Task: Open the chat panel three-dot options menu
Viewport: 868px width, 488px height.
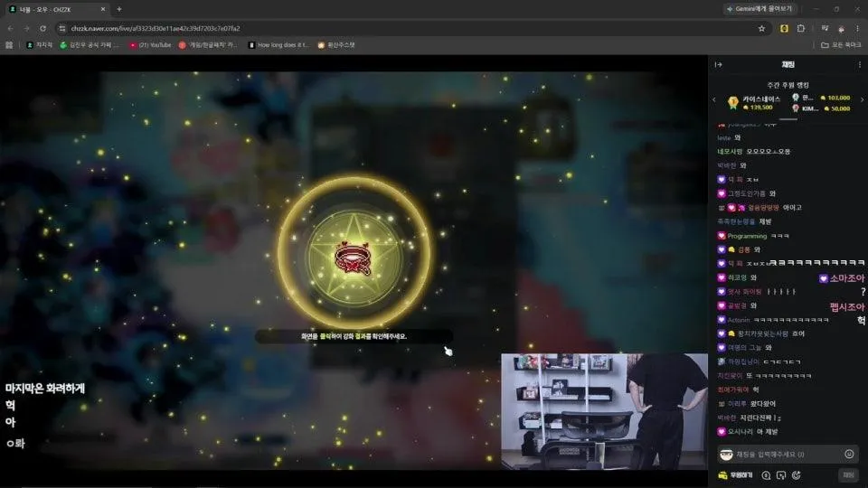Action: point(859,65)
